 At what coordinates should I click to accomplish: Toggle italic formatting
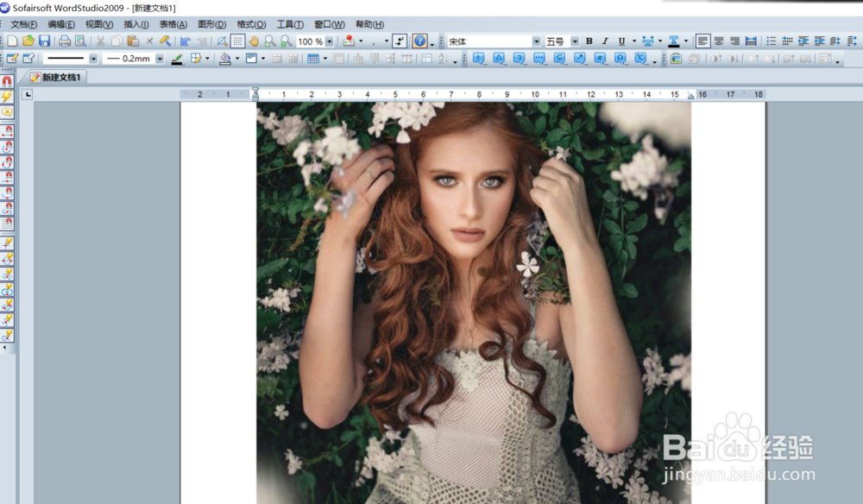click(605, 41)
